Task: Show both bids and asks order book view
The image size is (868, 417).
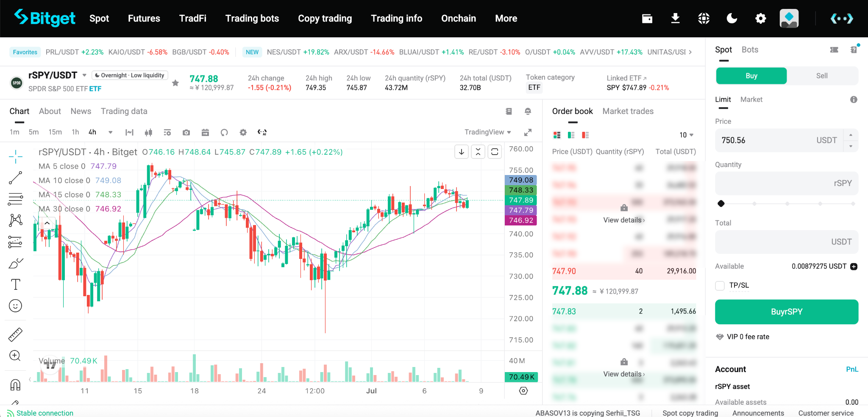Action: click(x=557, y=135)
